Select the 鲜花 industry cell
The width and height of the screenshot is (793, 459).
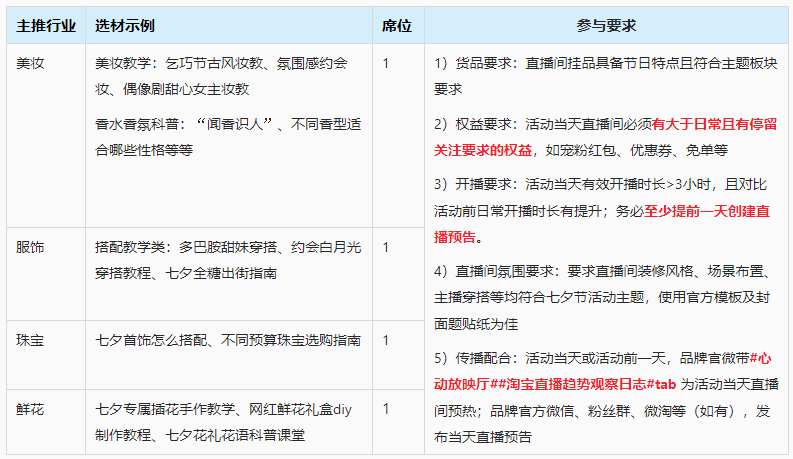tap(31, 409)
